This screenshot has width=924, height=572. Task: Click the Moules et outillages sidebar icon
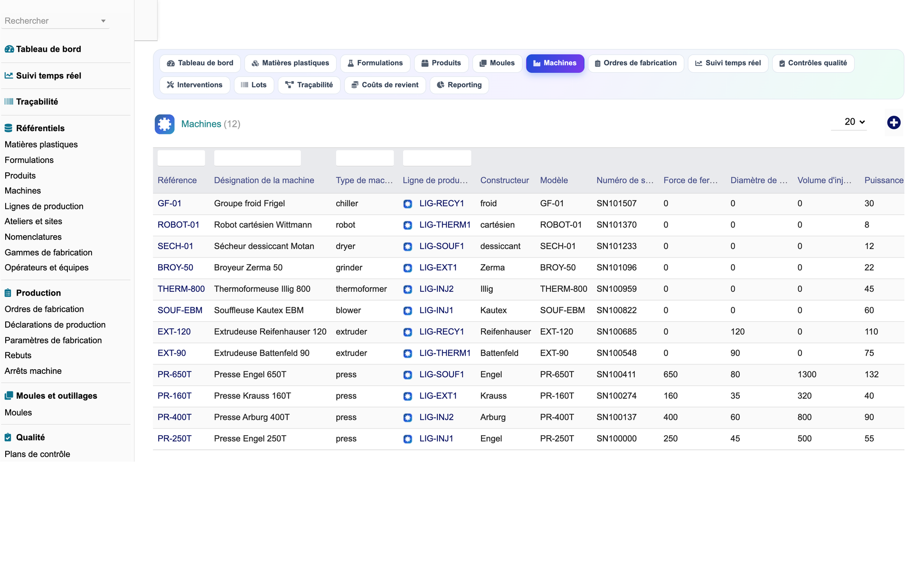tap(9, 396)
